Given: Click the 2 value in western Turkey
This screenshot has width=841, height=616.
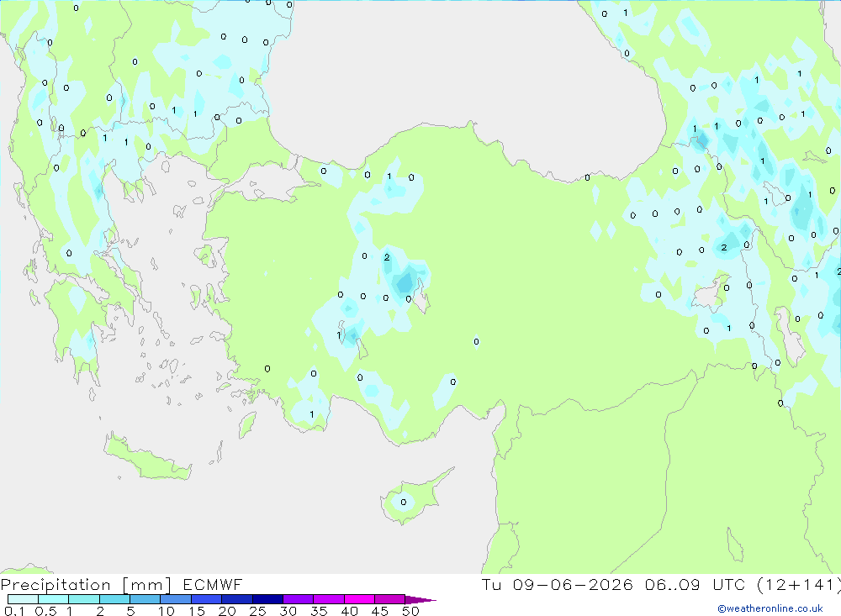Looking at the screenshot, I should point(387,257).
